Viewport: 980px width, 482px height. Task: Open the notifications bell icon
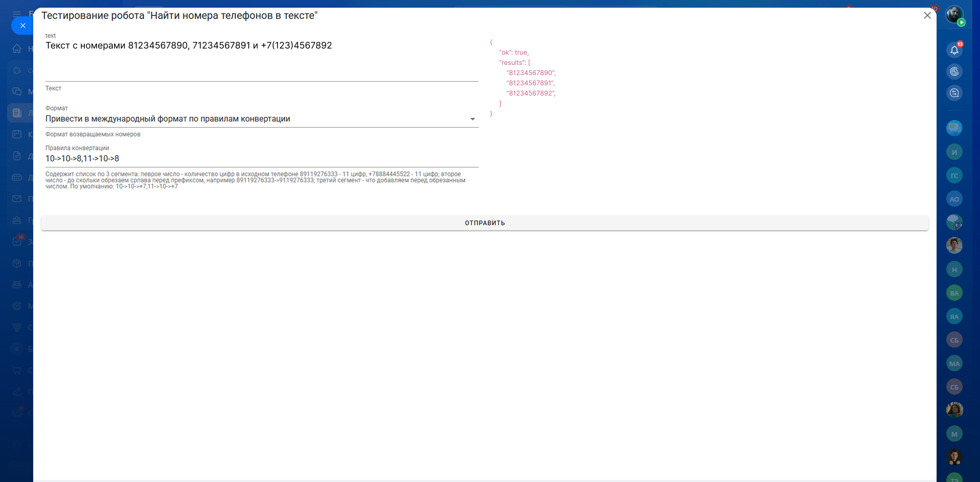tap(954, 50)
